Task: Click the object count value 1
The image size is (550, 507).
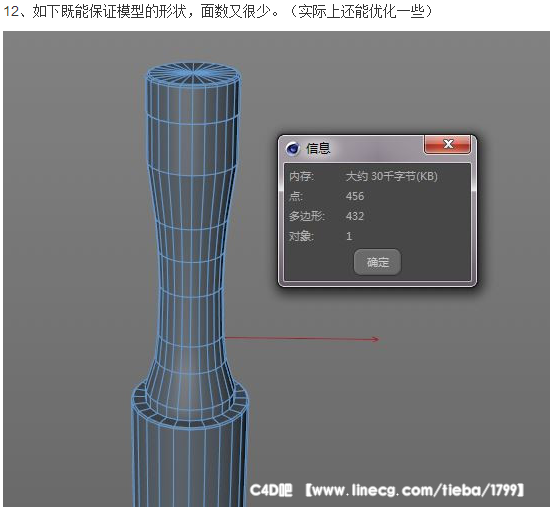Action: pos(349,236)
